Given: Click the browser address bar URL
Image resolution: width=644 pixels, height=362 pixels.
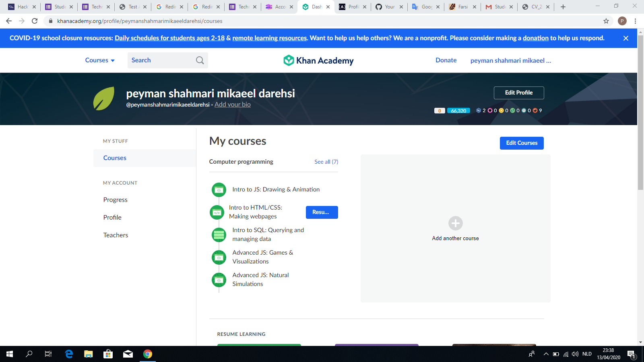Looking at the screenshot, I should [140, 21].
